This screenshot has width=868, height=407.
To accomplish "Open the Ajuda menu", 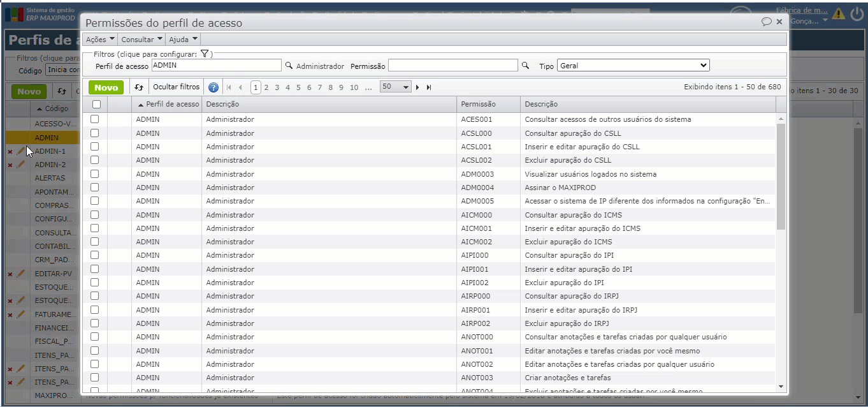I will pyautogui.click(x=183, y=40).
